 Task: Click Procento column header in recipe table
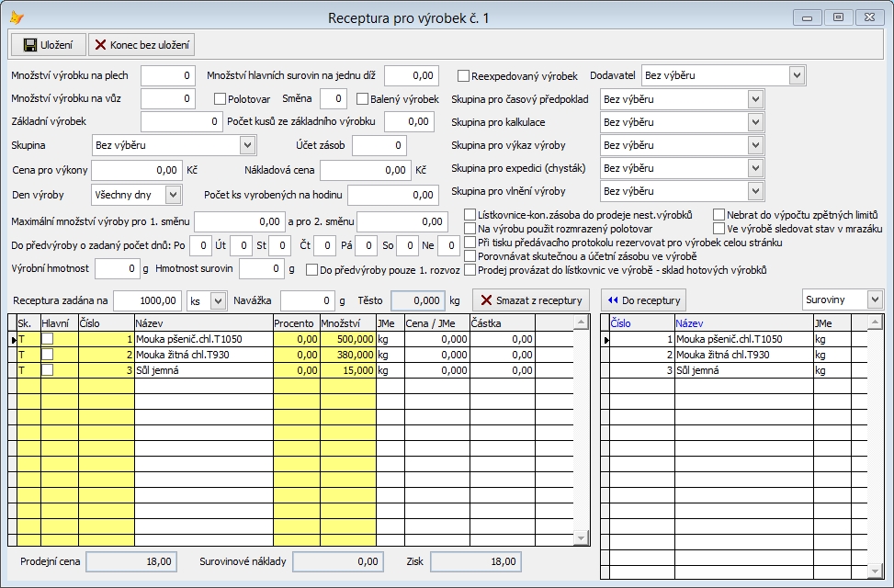(296, 323)
